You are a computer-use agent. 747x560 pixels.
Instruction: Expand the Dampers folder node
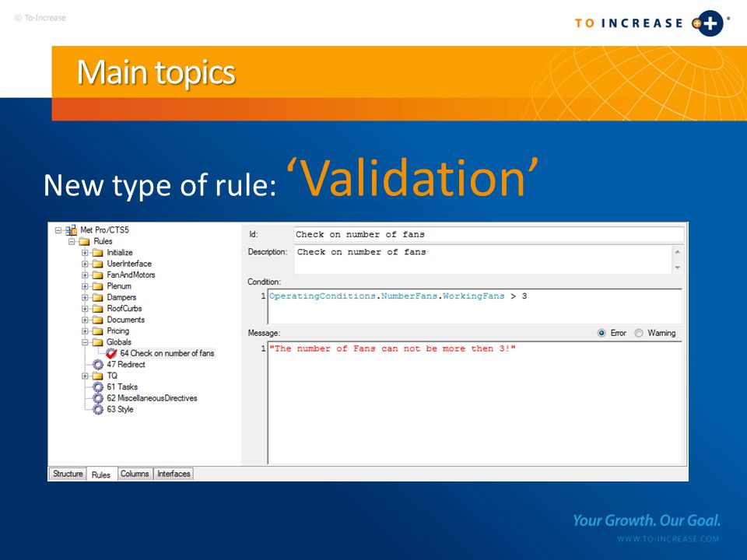[85, 298]
